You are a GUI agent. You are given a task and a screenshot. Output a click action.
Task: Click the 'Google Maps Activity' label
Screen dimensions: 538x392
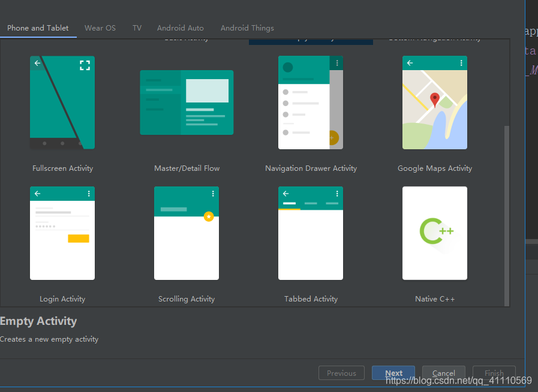pos(435,168)
